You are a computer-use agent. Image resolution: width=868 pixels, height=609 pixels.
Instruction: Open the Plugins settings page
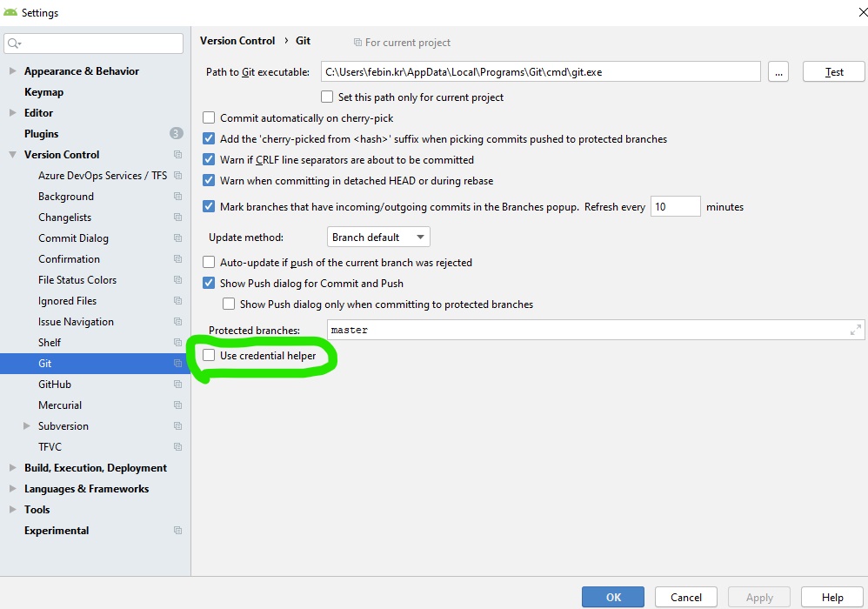point(41,133)
